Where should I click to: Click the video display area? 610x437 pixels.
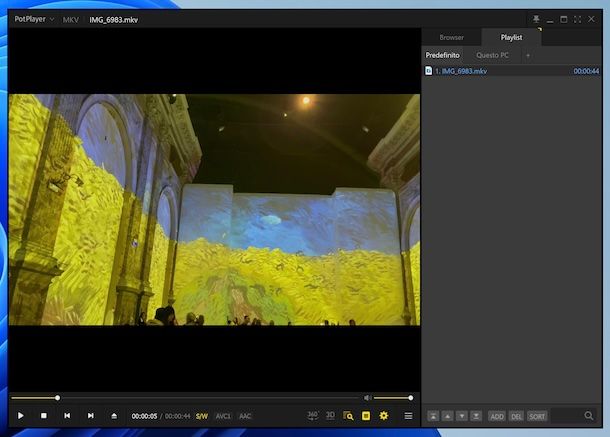[214, 209]
